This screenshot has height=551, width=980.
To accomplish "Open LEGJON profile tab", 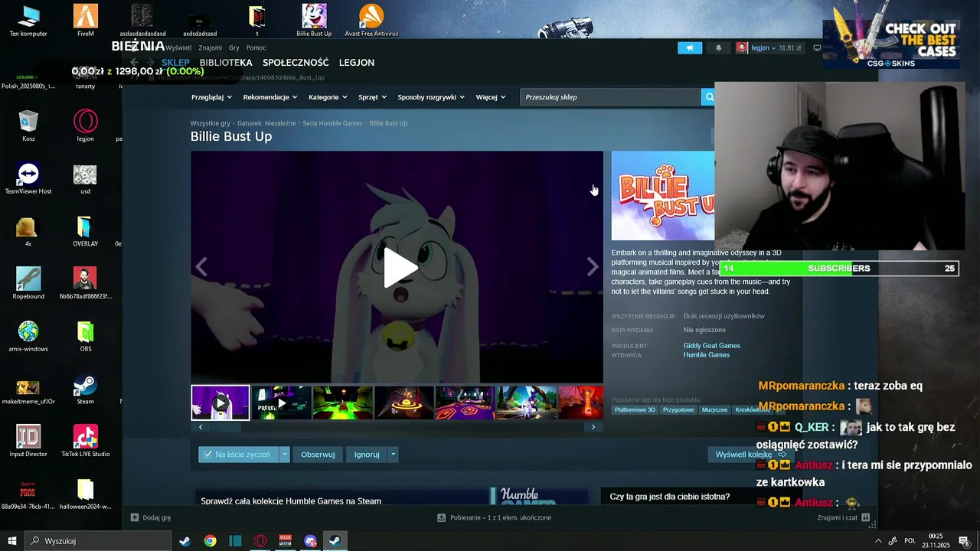I will (357, 63).
